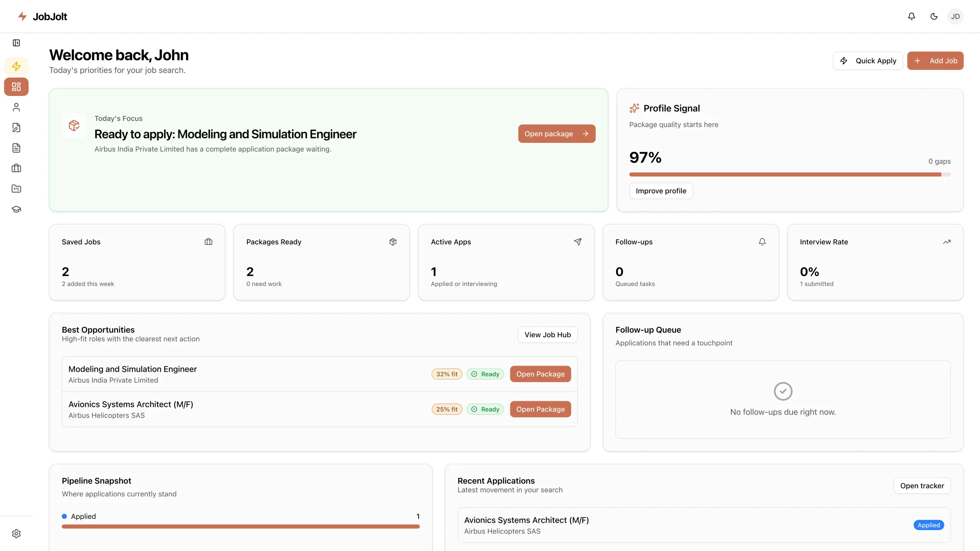Open package for Today's Focus
Viewport: 980px width, 551px height.
tap(557, 133)
